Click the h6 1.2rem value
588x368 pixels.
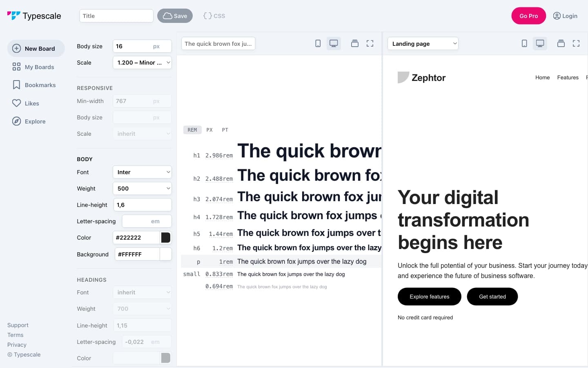pos(223,248)
